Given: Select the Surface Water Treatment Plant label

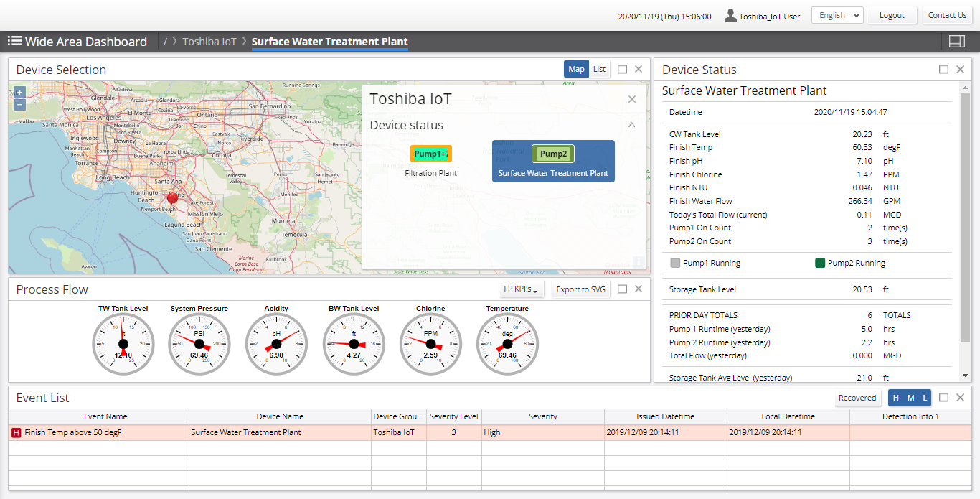Looking at the screenshot, I should click(553, 173).
